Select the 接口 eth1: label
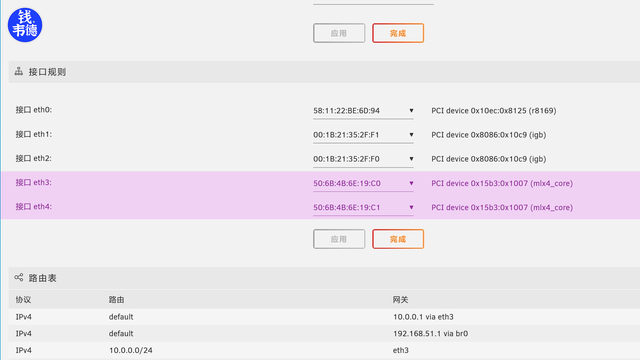 point(33,134)
